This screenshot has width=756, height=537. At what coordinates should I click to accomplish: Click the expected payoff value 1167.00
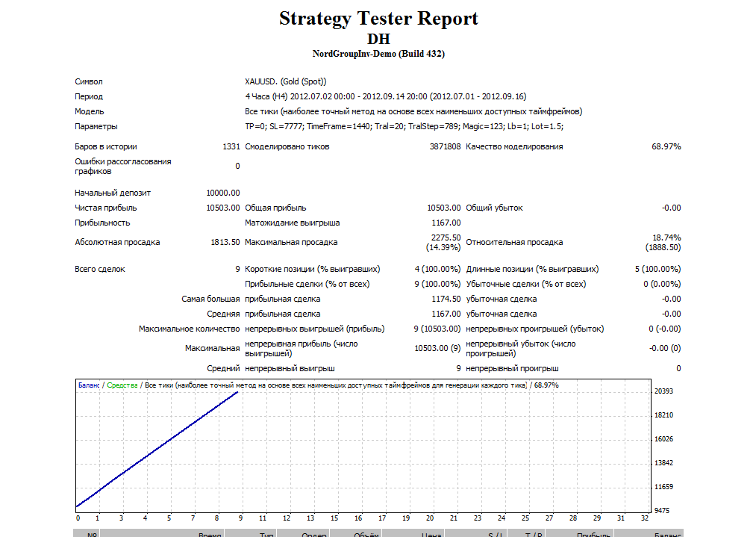tap(446, 223)
